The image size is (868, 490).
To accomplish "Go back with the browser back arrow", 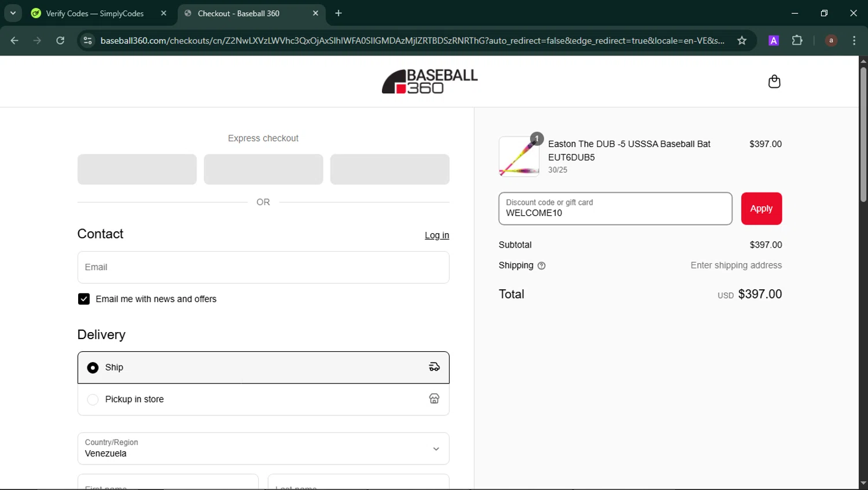I will [x=14, y=40].
